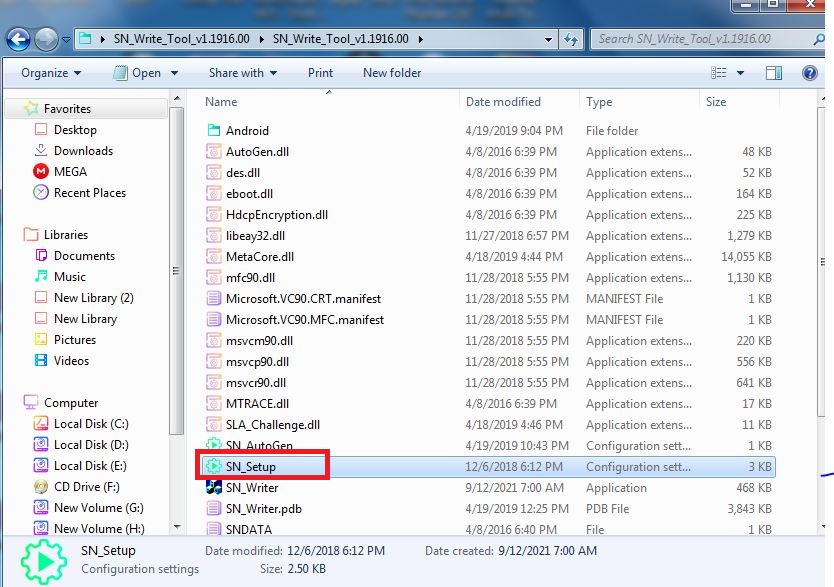Click the CD Drive (F:) icon

41,487
